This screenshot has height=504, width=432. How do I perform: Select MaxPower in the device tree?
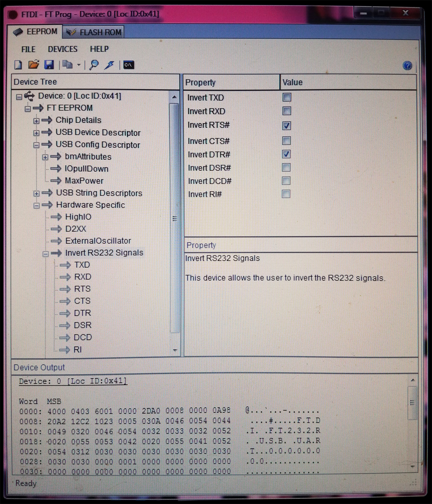(x=84, y=181)
